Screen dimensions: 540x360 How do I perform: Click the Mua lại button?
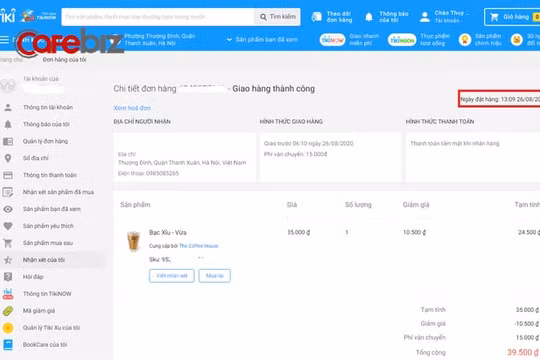215,276
